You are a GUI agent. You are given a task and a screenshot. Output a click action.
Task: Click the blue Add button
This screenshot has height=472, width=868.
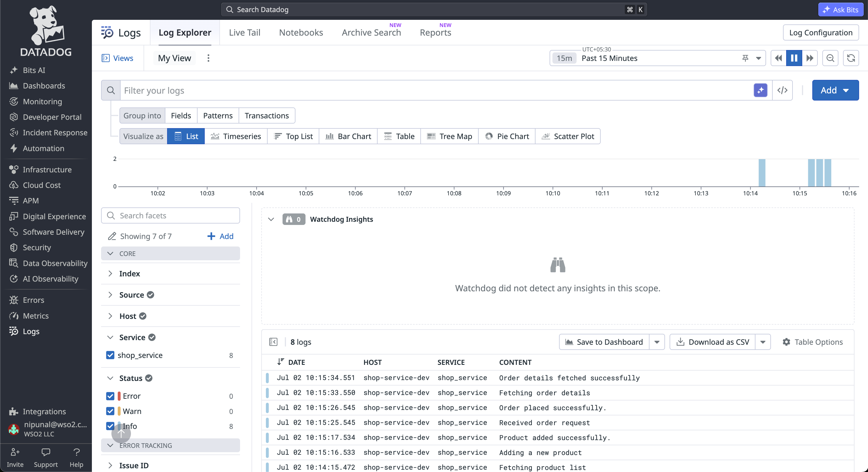pyautogui.click(x=835, y=90)
